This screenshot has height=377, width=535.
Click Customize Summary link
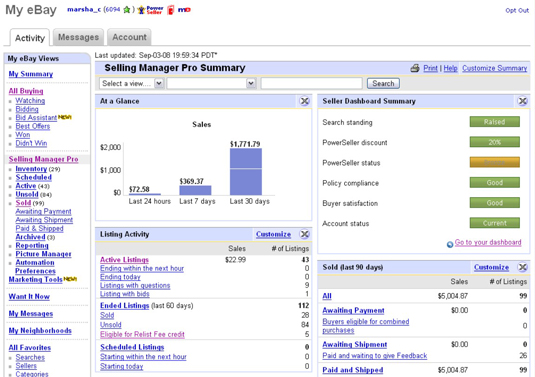pyautogui.click(x=494, y=68)
